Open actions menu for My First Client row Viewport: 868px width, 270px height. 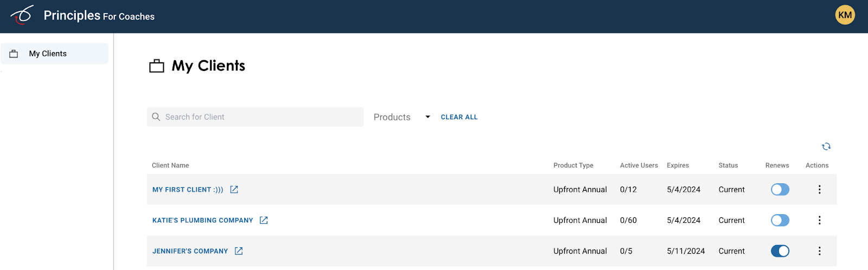coord(819,189)
